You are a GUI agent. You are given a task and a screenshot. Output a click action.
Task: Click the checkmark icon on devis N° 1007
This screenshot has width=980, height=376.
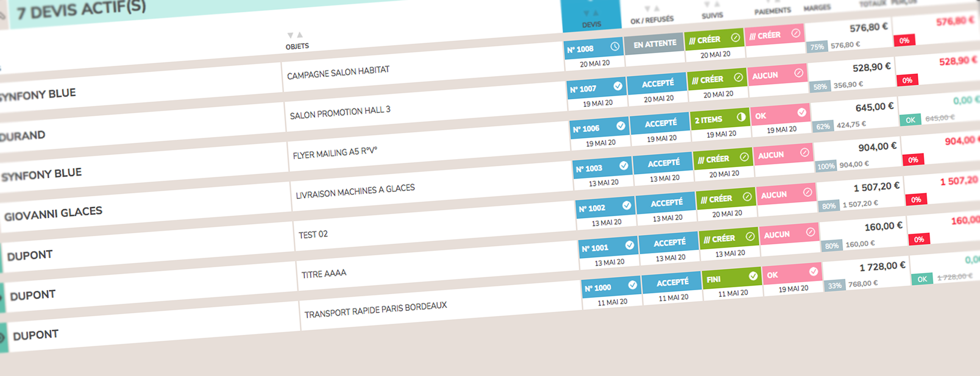tap(618, 86)
